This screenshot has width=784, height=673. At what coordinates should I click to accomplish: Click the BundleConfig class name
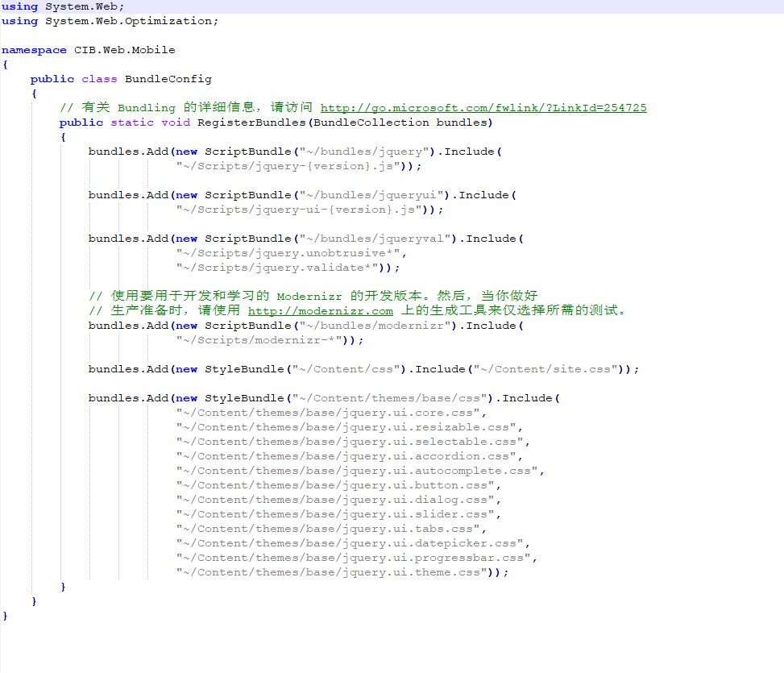click(168, 79)
